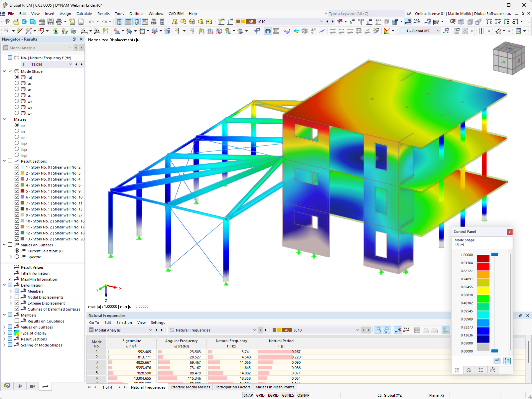Click Go To in the Natural Frequencies toolbar
The image size is (532, 399).
pos(94,323)
